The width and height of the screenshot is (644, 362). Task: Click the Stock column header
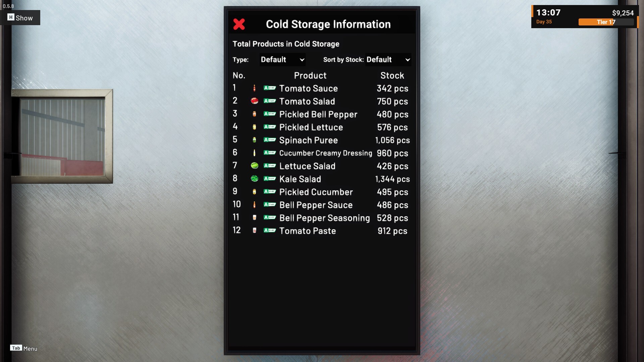click(392, 75)
